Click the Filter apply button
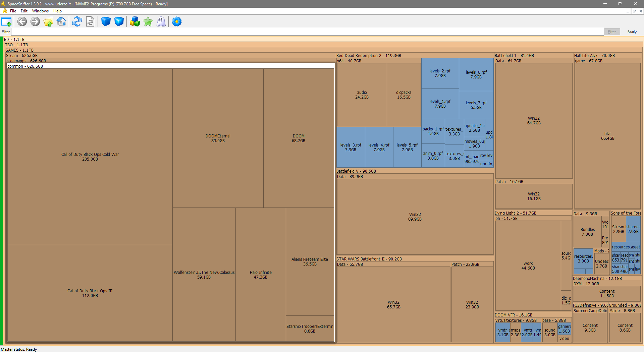Screen dimensions: 644x352 point(612,32)
